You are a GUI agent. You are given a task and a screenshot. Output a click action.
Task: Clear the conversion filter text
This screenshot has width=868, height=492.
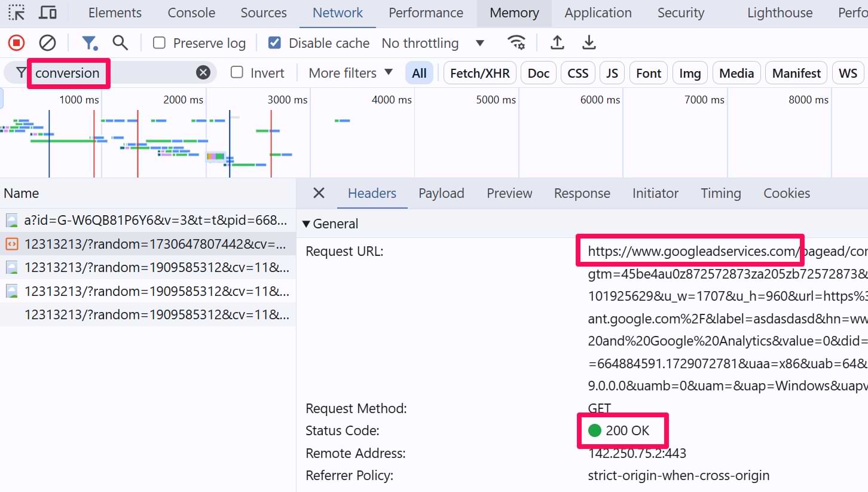[x=203, y=73]
